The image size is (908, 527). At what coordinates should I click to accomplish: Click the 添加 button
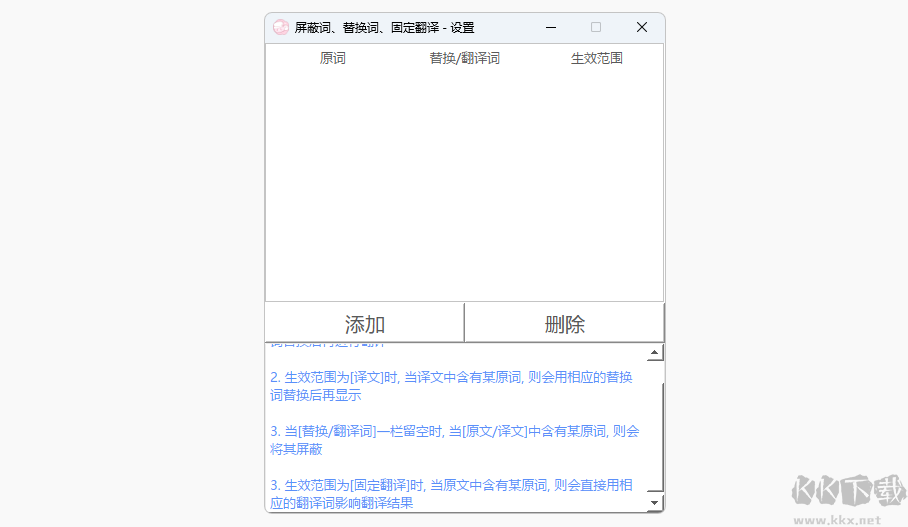(365, 323)
